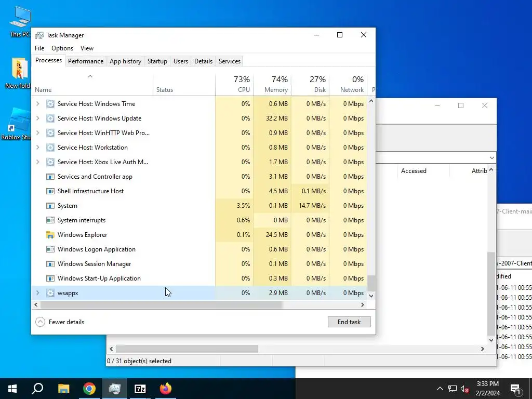Click the Xbox Live Auth Manager gear icon
The height and width of the screenshot is (399, 532).
tap(50, 162)
